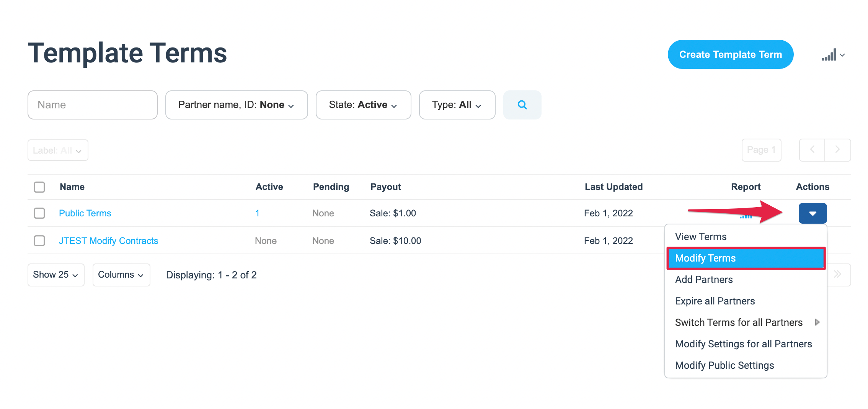Click the report chart icon for Public Terms
The image size is (868, 409).
(x=746, y=216)
